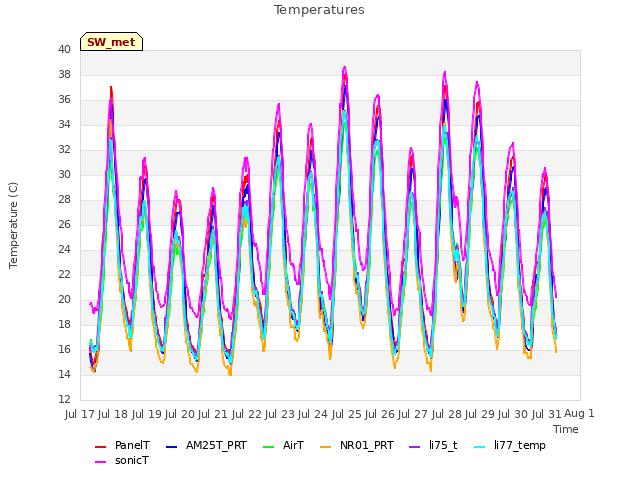Image resolution: width=640 pixels, height=480 pixels.
Task: Click the 24 y-axis tick label
Action: (64, 249)
